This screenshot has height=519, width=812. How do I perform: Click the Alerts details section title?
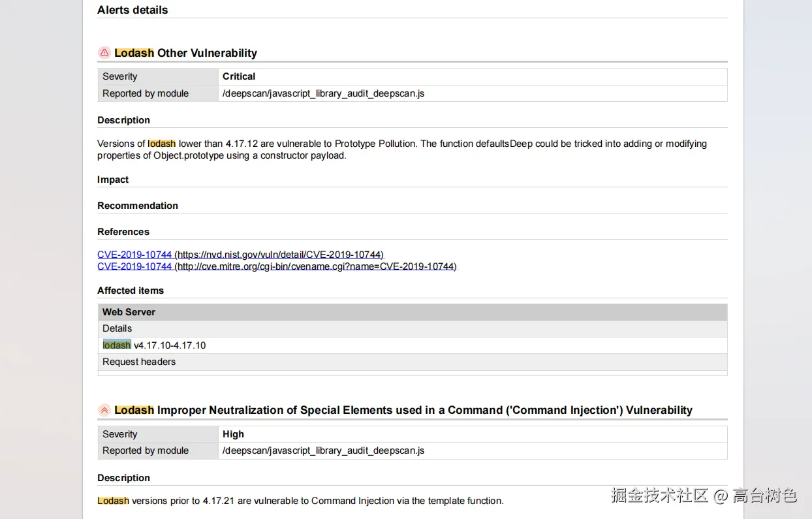tap(133, 10)
